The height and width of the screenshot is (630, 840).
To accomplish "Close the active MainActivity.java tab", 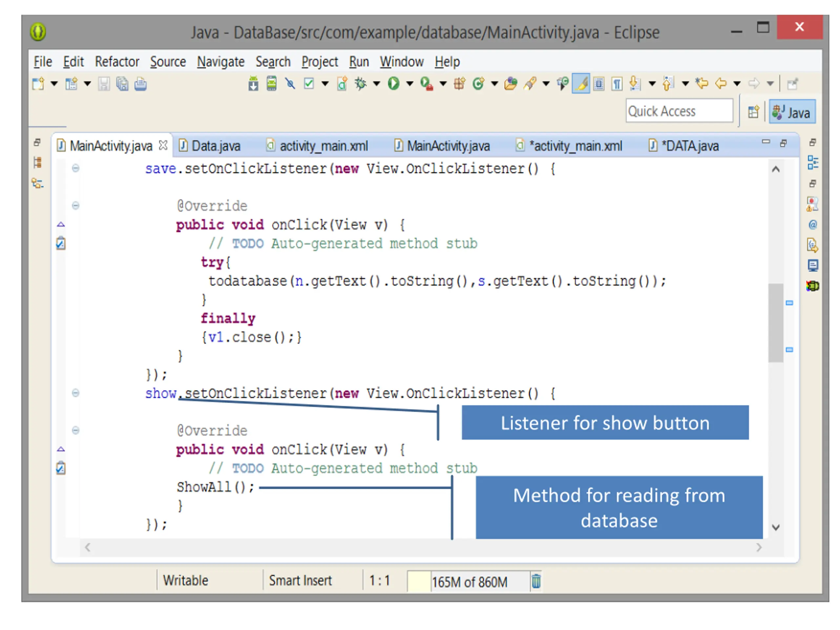I will point(163,145).
